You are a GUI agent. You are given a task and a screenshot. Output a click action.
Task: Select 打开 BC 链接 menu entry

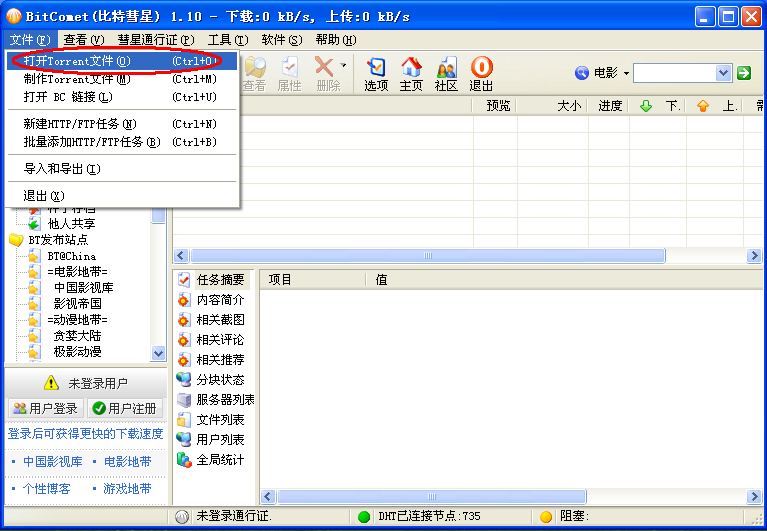point(122,97)
